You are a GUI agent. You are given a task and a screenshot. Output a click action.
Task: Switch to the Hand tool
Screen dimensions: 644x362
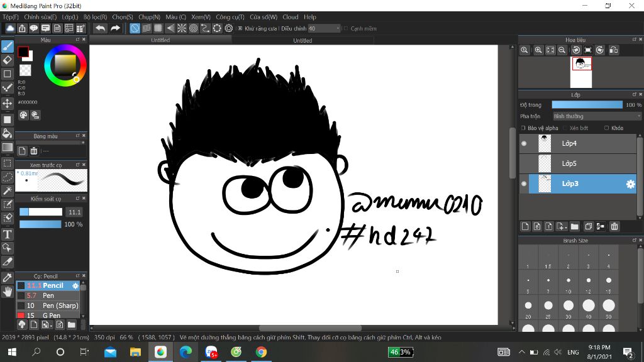8,292
